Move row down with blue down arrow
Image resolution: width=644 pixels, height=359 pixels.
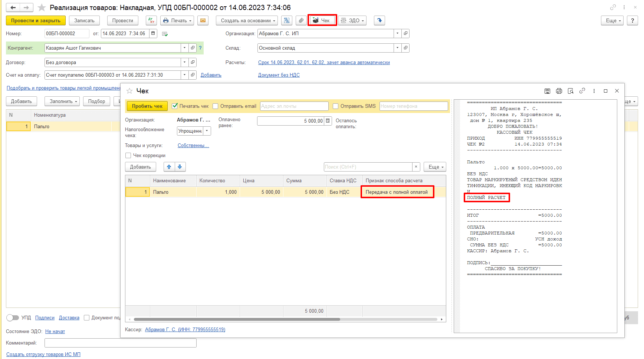tap(180, 167)
